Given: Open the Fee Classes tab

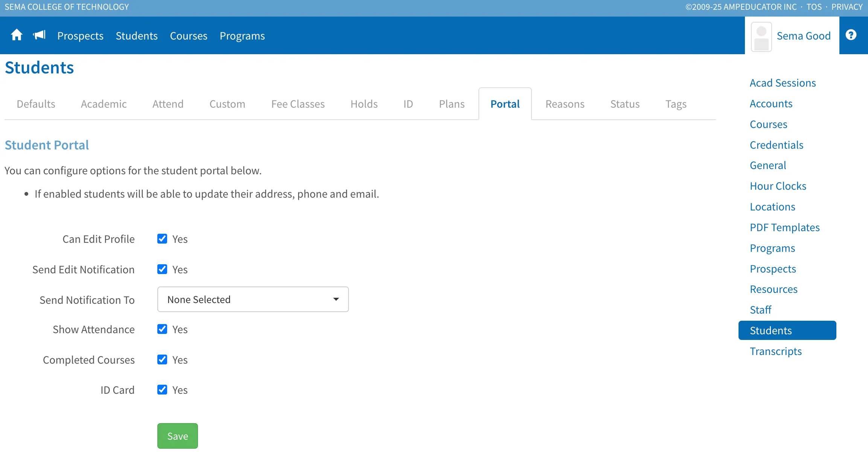Looking at the screenshot, I should point(298,104).
